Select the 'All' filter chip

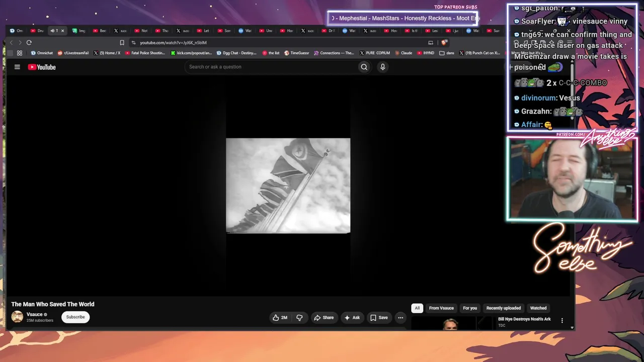[x=417, y=308]
